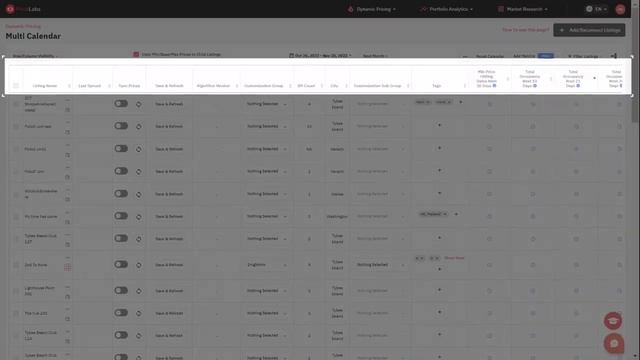Open Customization Sub Group dropdown for 2nd To None

[x=380, y=265]
